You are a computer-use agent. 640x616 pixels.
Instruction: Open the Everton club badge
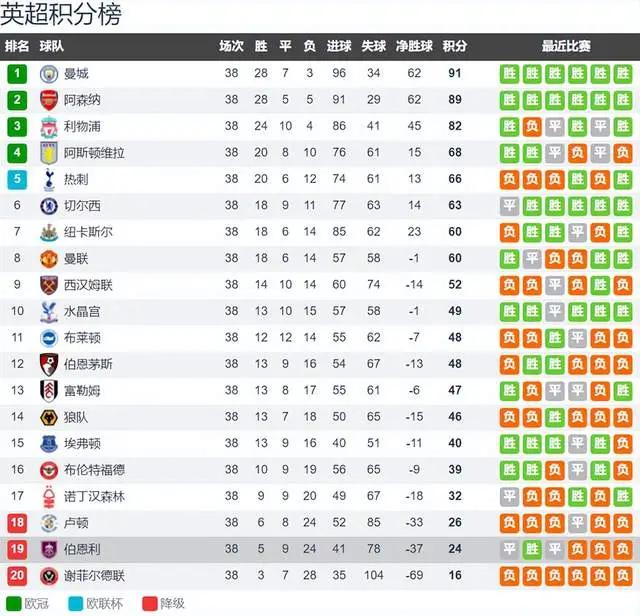pos(49,443)
